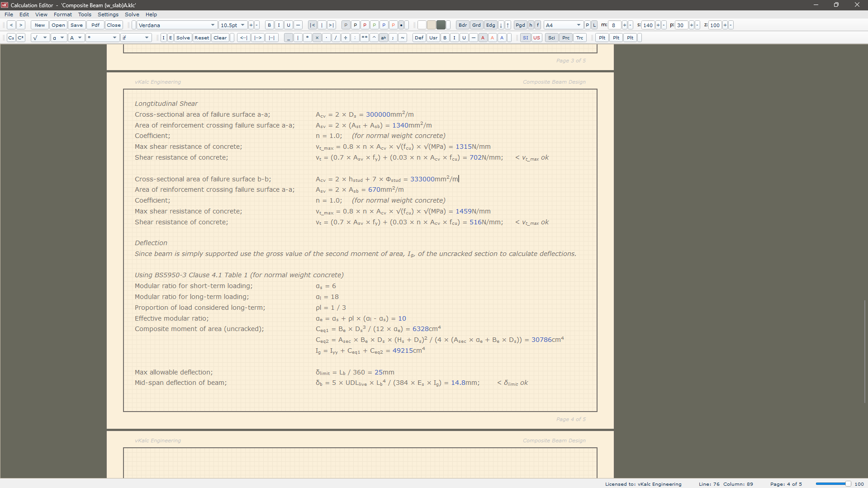Click the red P paragraph color button
Image resolution: width=868 pixels, height=488 pixels.
point(365,25)
